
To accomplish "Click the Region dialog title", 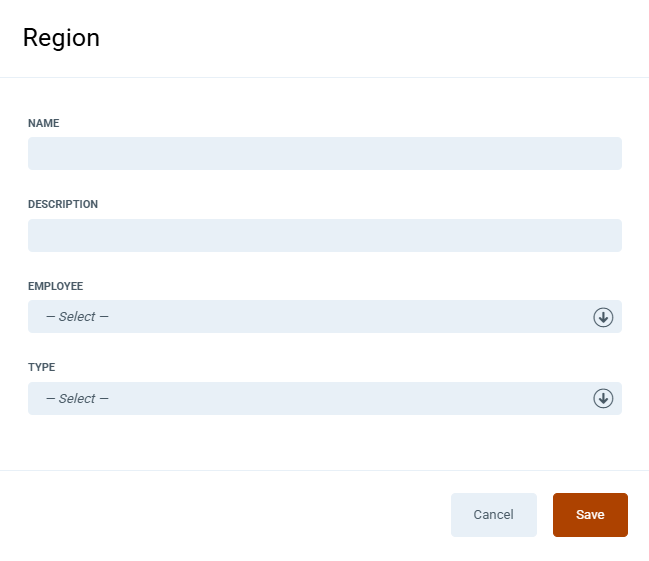I will [x=61, y=38].
